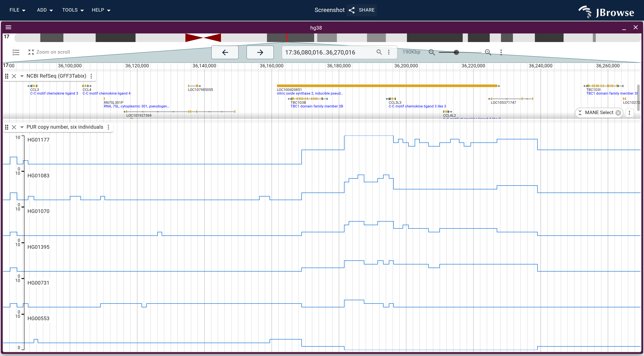This screenshot has height=356, width=644.
Task: Open the TOOLS menu
Action: tap(73, 10)
